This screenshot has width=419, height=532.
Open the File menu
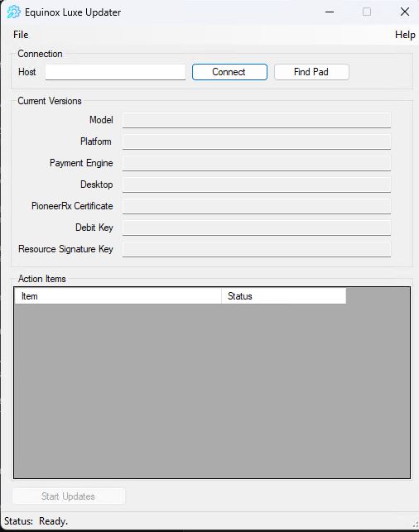tap(21, 35)
